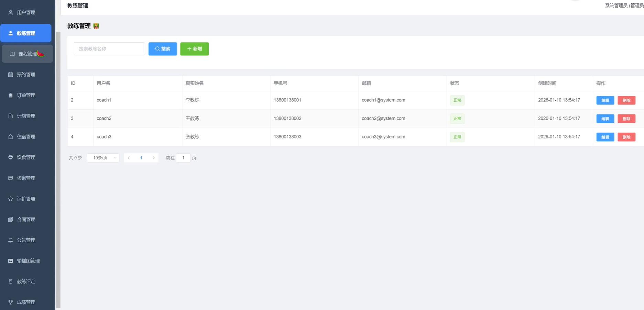Click the 咨询管理 chat icon
This screenshot has height=310, width=644.
coord(11,178)
